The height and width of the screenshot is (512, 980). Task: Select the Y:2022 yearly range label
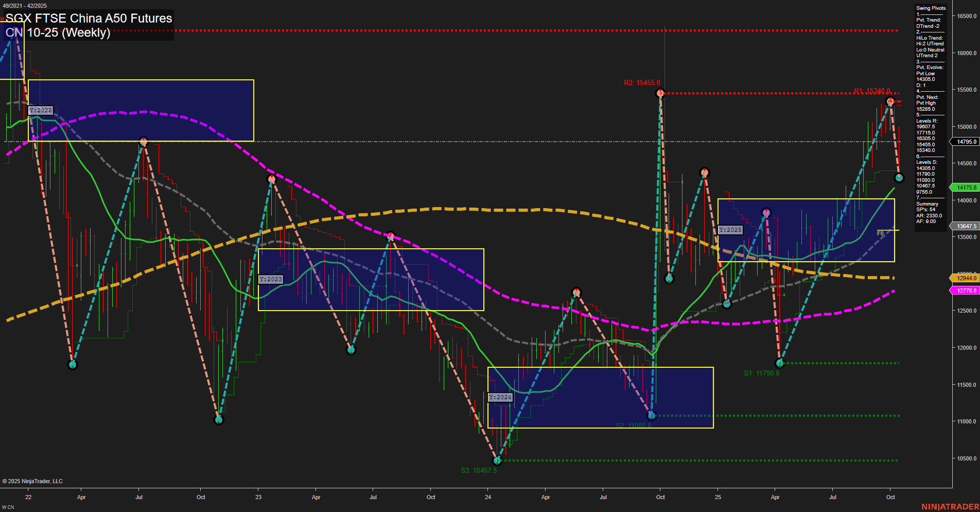[x=40, y=110]
